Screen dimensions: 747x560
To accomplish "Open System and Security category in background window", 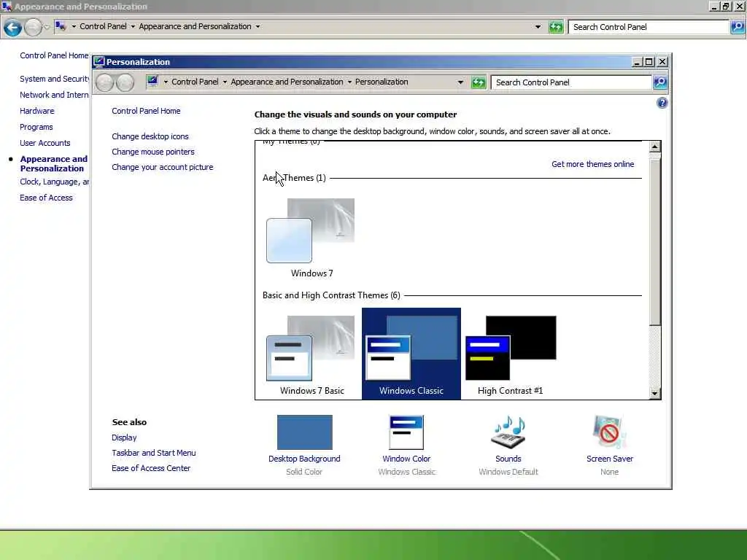I will 54,79.
